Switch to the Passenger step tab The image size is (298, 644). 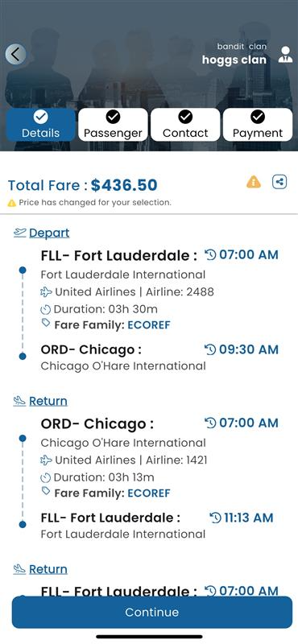(113, 125)
